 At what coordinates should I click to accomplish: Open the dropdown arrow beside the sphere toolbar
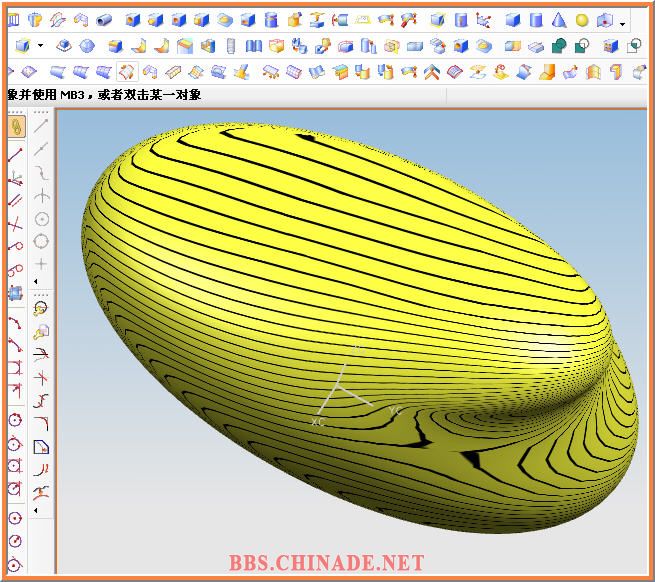pos(623,23)
